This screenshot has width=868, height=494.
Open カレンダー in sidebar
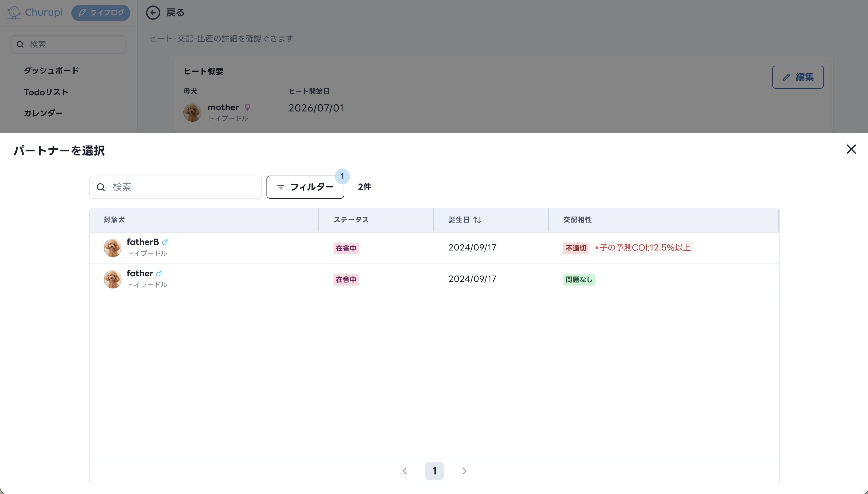43,113
